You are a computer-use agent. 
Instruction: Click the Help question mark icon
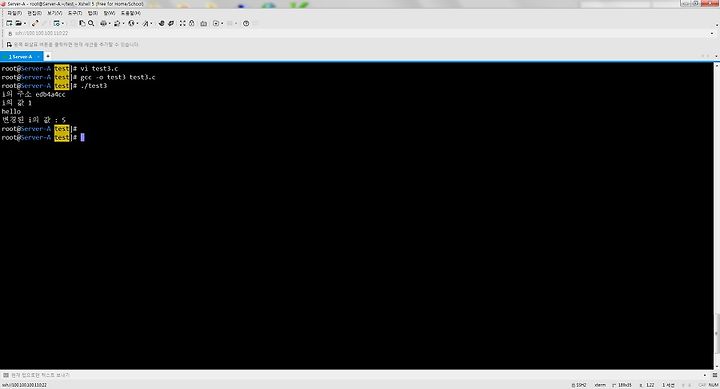click(246, 23)
